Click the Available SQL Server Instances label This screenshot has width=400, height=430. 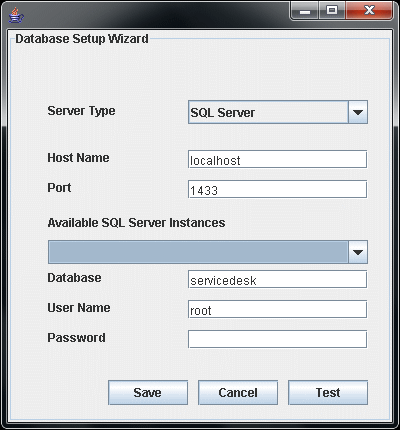pos(136,222)
